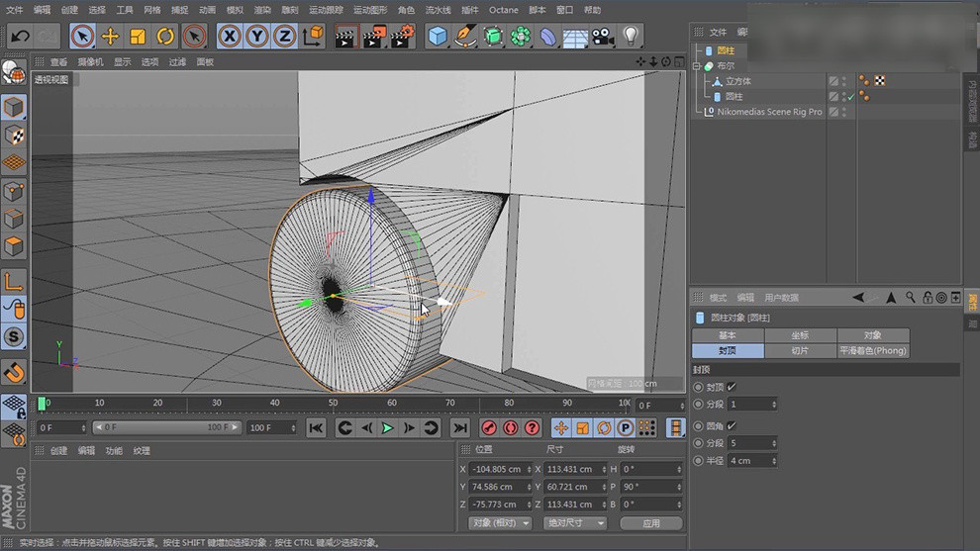The width and height of the screenshot is (980, 551).
Task: Add a Cube primitive object
Action: pos(437,37)
